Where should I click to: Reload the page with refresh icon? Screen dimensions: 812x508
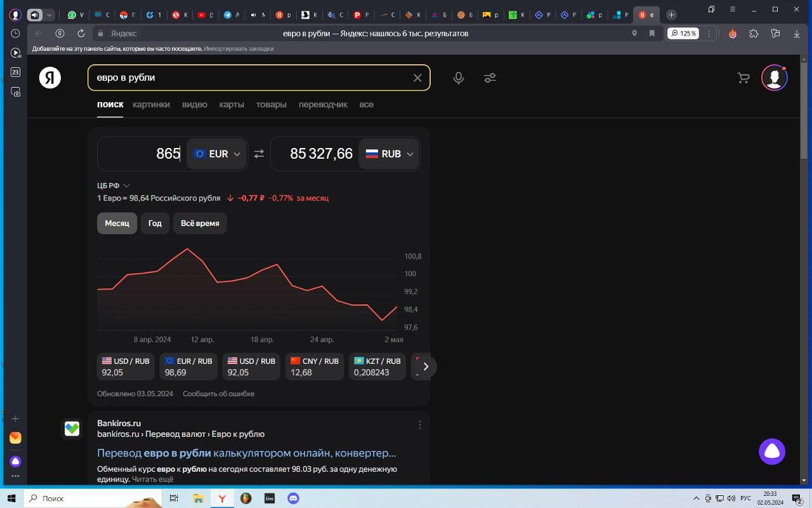pos(81,33)
